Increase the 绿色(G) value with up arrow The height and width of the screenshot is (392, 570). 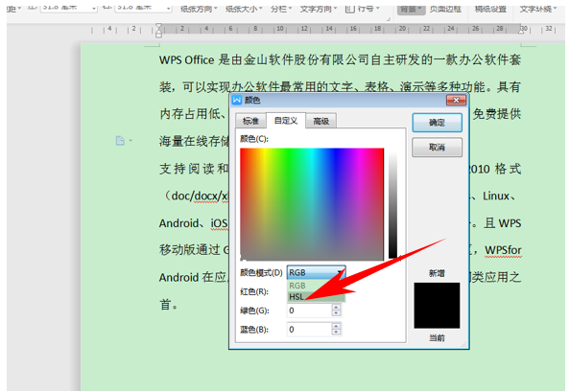pos(336,307)
